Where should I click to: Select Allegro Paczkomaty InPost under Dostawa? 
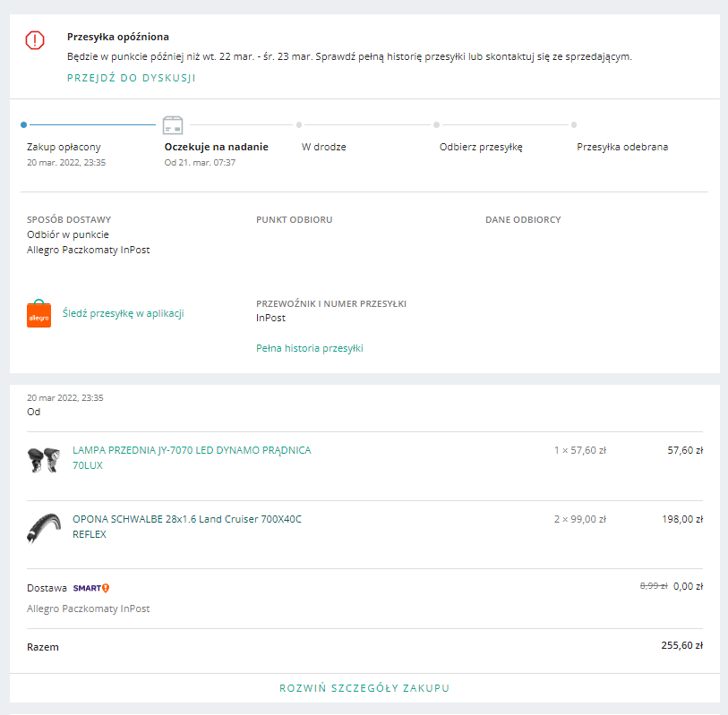point(89,609)
